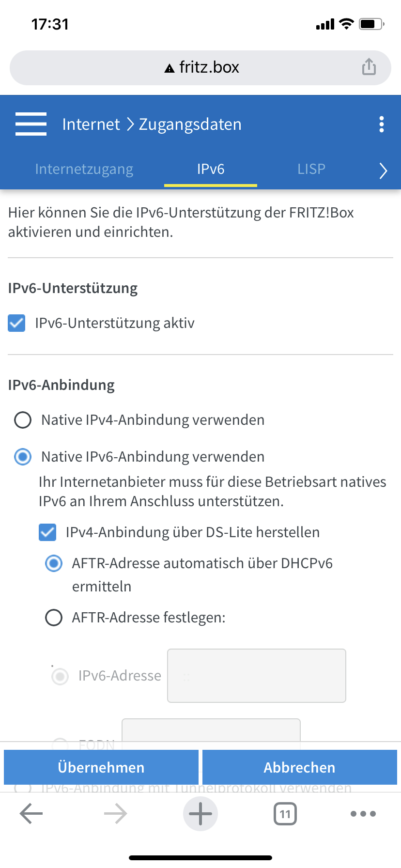This screenshot has width=401, height=868.
Task: Tap the Abbrechen button
Action: (x=300, y=767)
